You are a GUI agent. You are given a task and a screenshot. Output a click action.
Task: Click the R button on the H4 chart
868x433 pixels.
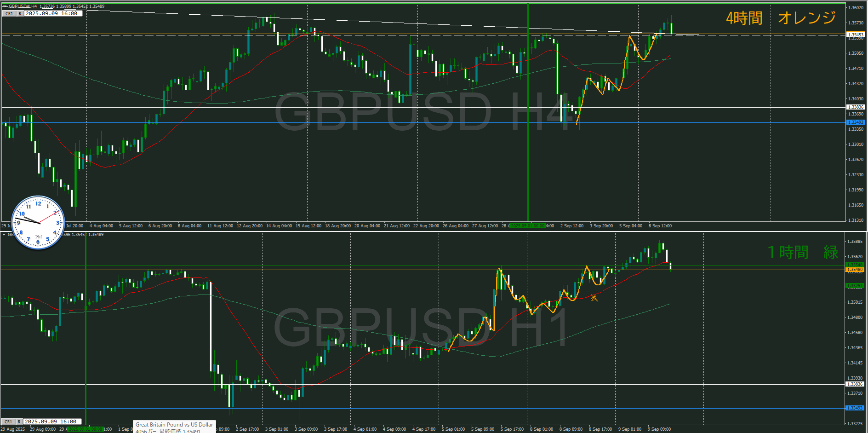point(20,14)
